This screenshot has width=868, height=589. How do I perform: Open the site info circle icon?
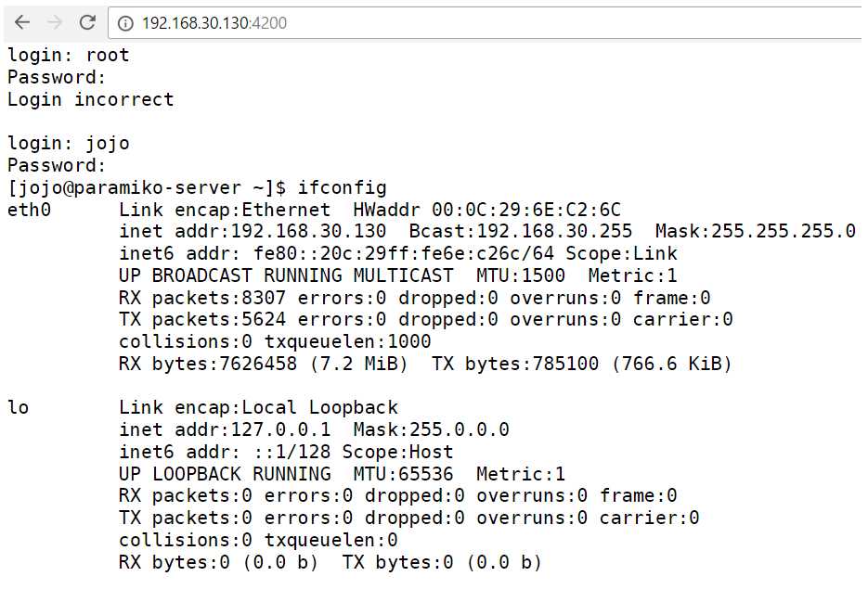pyautogui.click(x=125, y=23)
